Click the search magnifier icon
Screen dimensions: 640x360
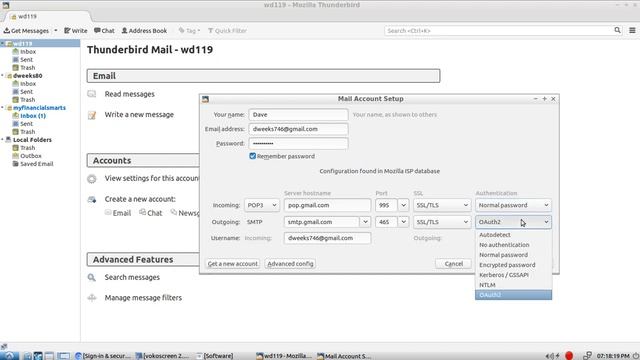coord(617,30)
